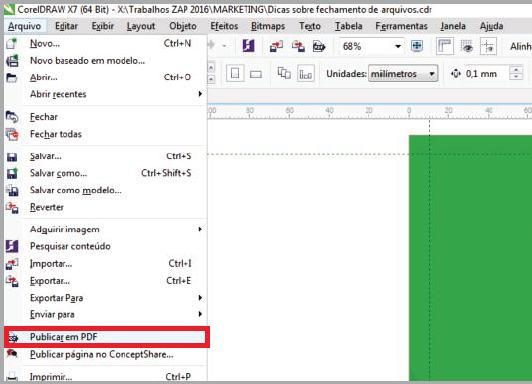Open the Bitmaps menu
The width and height of the screenshot is (532, 384).
click(268, 26)
